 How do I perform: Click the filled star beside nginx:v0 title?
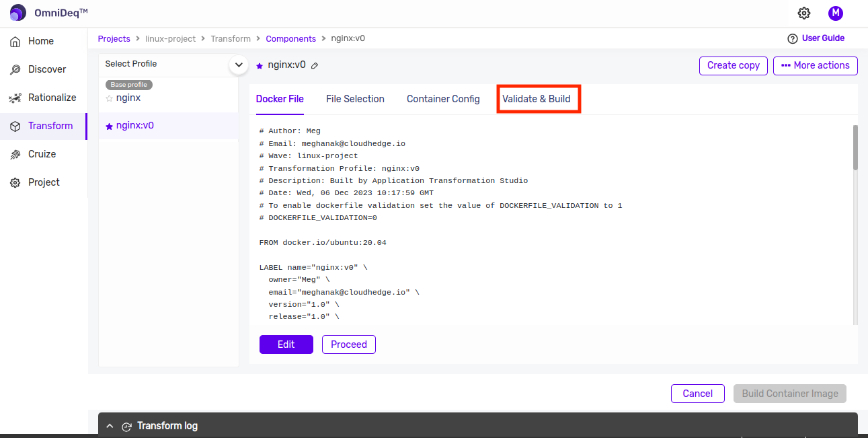pos(260,66)
